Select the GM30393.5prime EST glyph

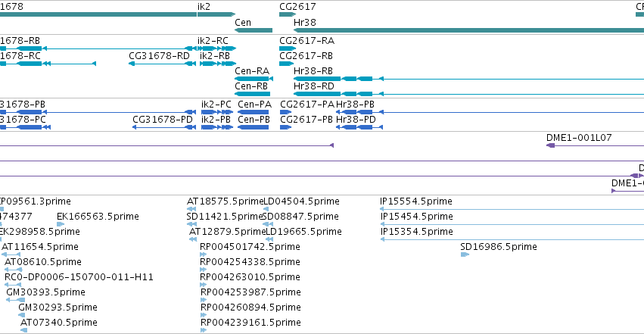point(15,300)
